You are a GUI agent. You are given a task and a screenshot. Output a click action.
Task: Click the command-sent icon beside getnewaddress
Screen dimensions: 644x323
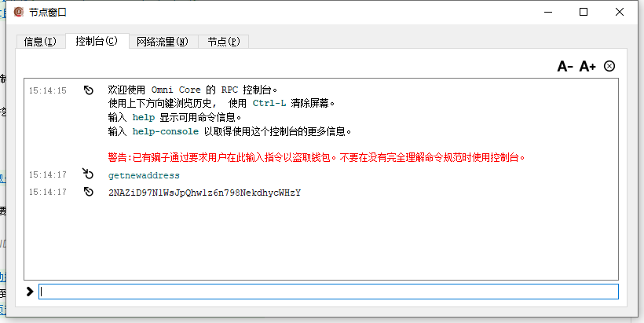pos(88,174)
